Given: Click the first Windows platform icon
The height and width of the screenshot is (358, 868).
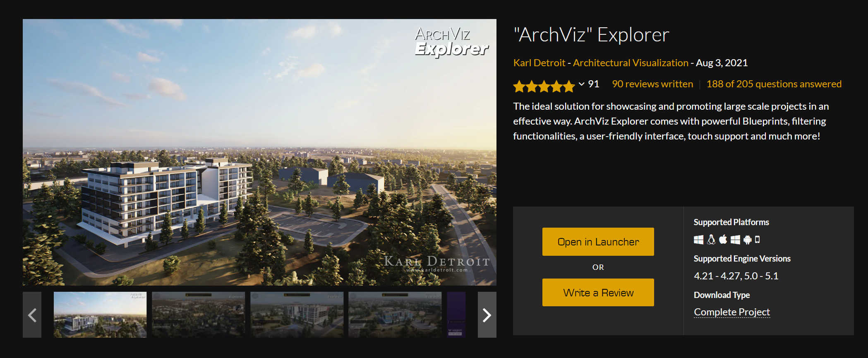Looking at the screenshot, I should (x=698, y=240).
